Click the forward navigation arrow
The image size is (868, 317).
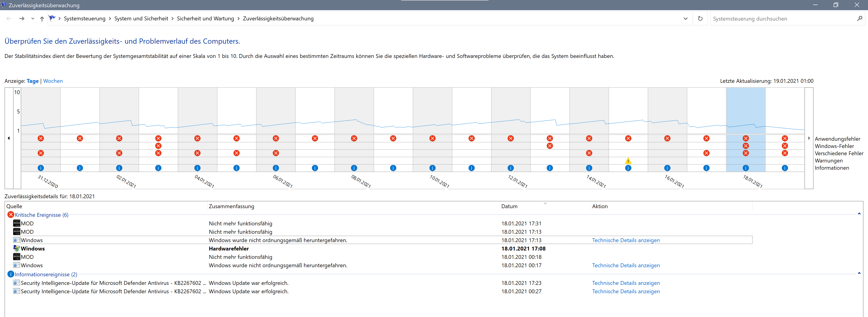point(22,19)
